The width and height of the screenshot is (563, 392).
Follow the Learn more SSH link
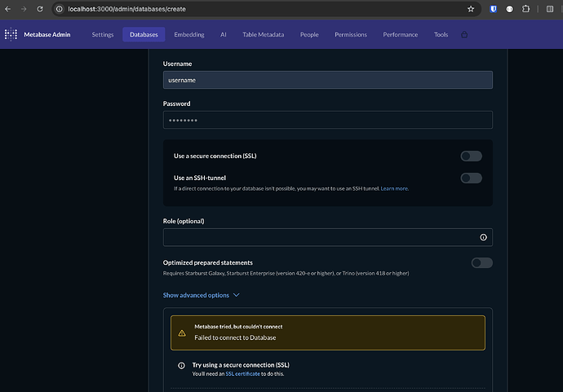tap(394, 188)
